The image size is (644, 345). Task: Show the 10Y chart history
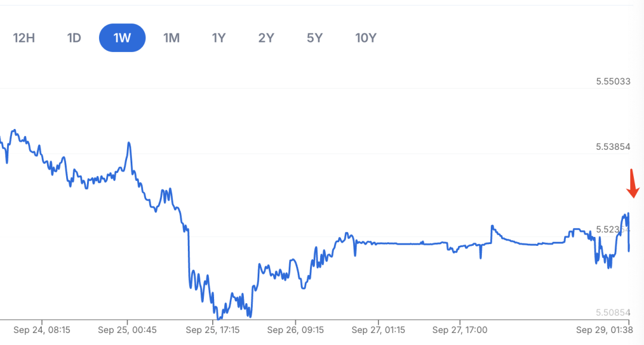[x=366, y=38]
